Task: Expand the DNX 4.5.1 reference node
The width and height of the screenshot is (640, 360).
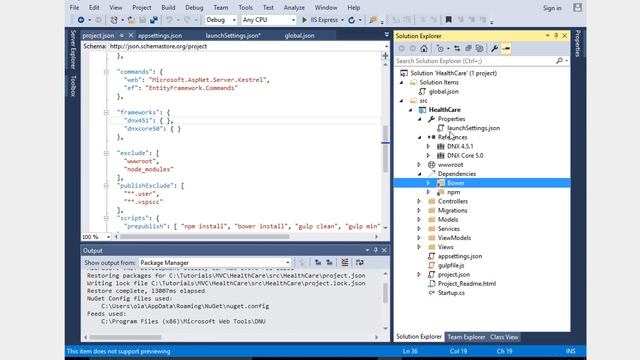Action: [428, 146]
